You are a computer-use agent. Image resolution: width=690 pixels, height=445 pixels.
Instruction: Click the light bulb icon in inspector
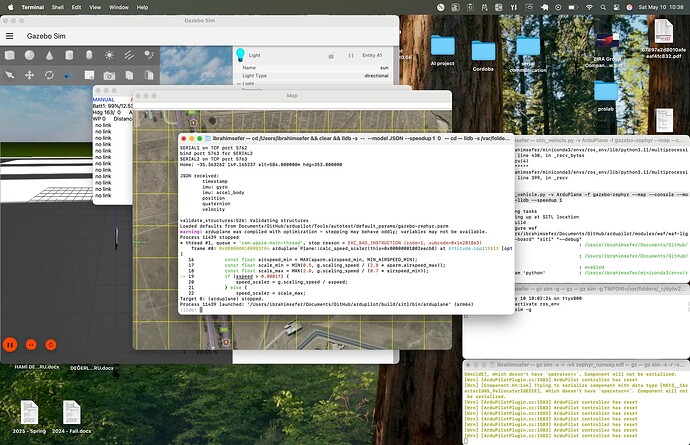(240, 55)
